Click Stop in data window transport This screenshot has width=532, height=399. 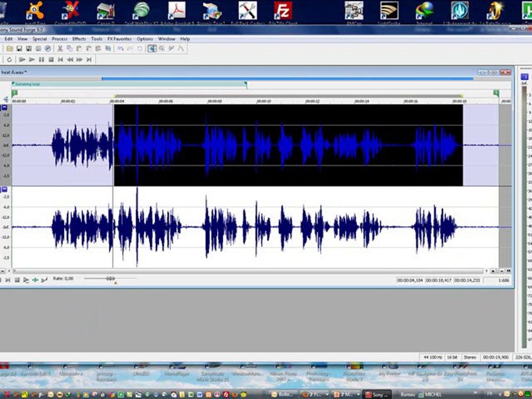[x=17, y=280]
